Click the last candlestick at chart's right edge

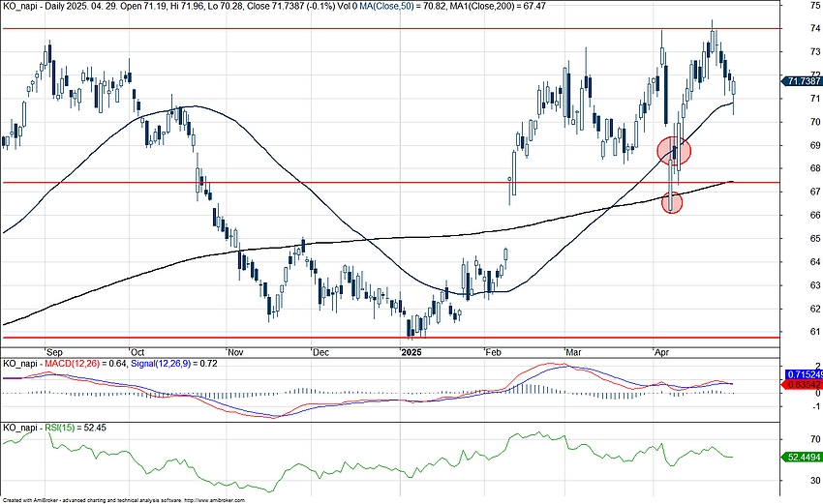point(733,88)
